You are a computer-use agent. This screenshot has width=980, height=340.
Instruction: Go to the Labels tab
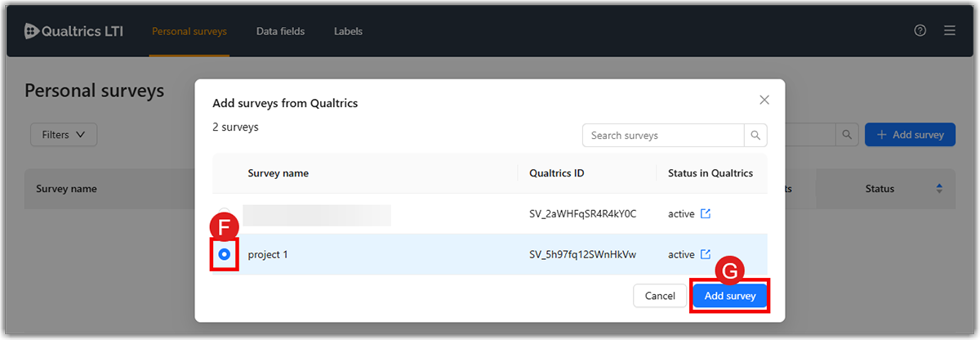[x=348, y=31]
